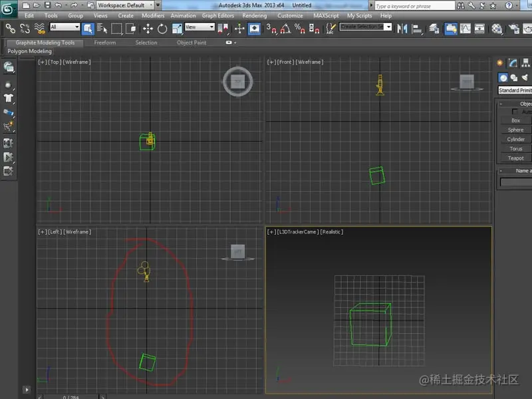Click the Open File folder icon
This screenshot has width=532, height=399.
(37, 5)
